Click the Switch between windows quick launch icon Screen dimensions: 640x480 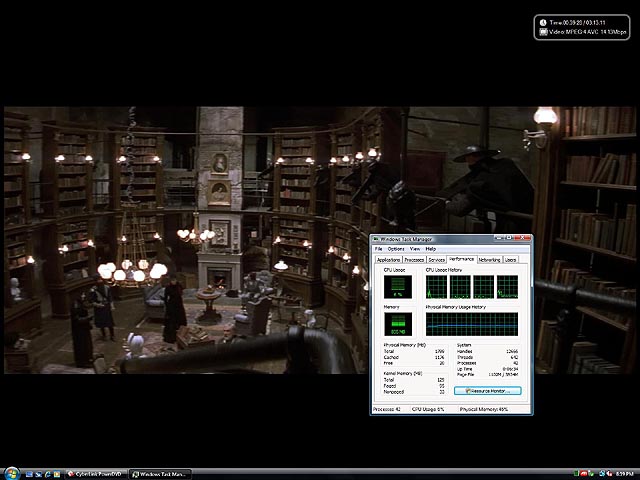click(38, 474)
